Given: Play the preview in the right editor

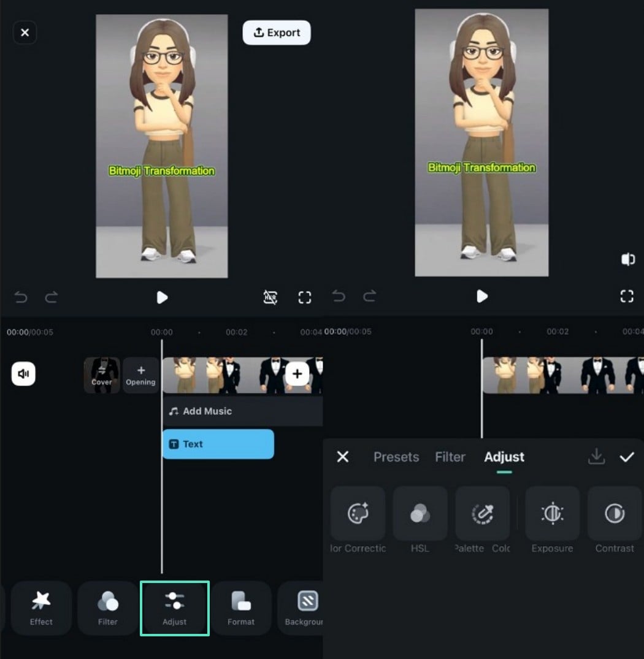Looking at the screenshot, I should pyautogui.click(x=482, y=296).
